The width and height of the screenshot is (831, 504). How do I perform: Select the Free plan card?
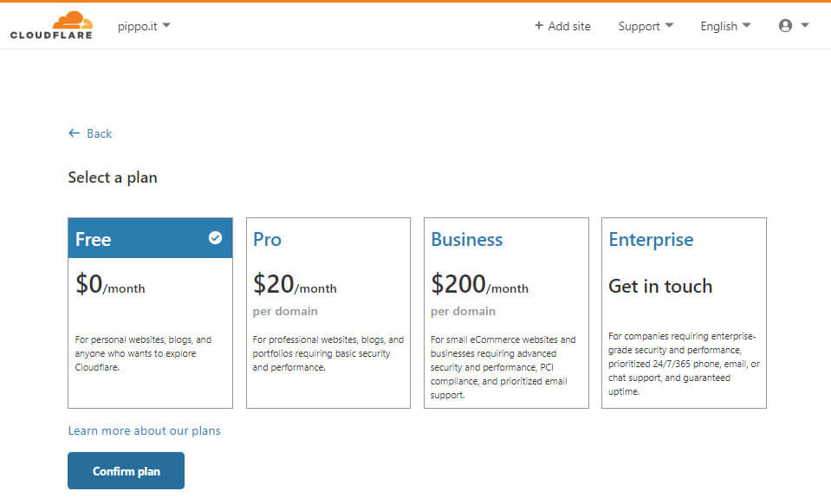point(151,313)
